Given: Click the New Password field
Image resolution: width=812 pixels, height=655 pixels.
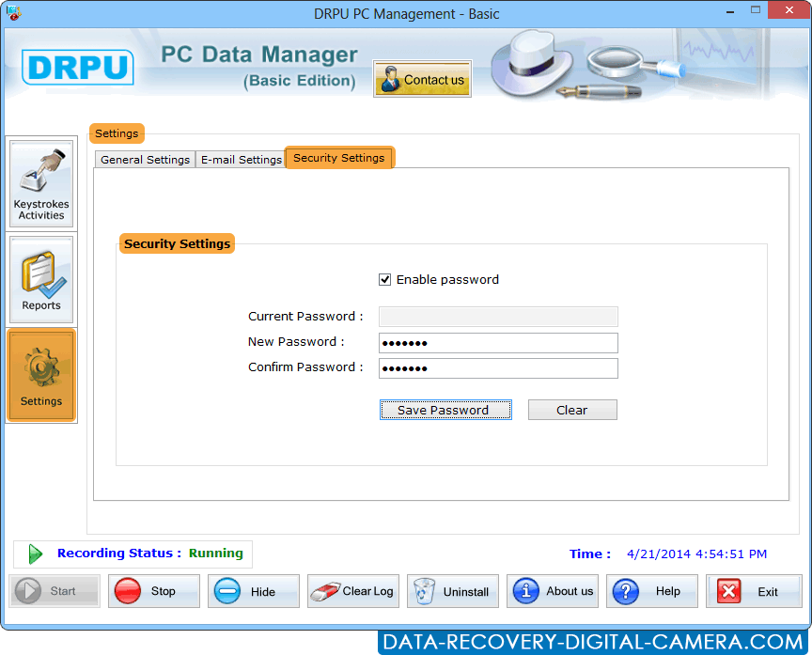Looking at the screenshot, I should (498, 343).
